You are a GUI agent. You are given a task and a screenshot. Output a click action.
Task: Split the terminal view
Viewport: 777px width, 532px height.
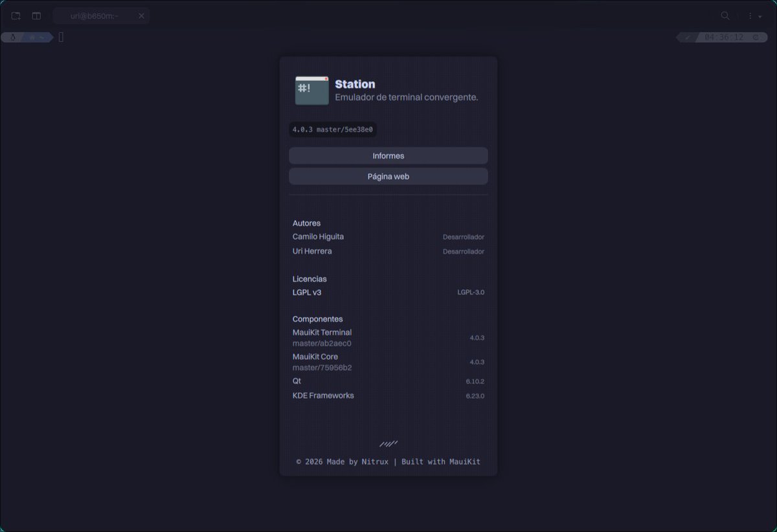click(36, 16)
